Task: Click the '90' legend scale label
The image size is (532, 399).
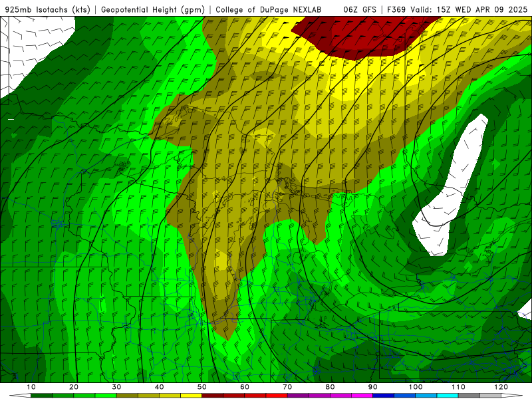Action: [373, 387]
